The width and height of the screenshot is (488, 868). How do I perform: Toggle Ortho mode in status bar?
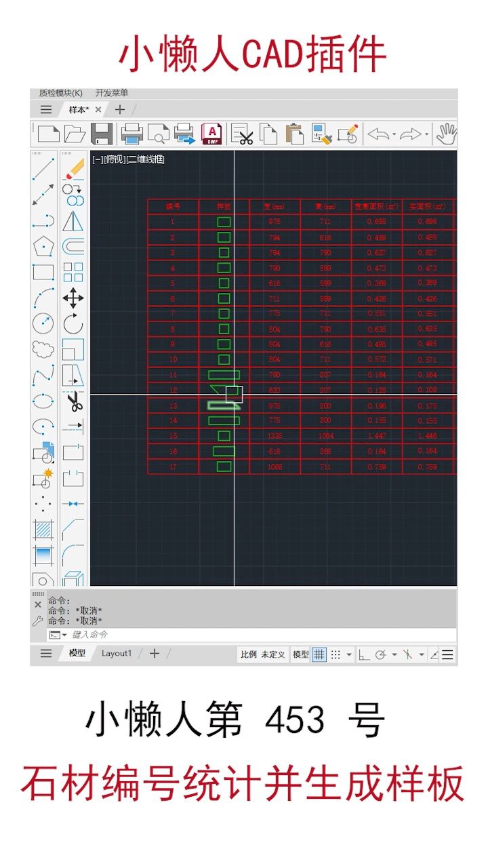(364, 654)
